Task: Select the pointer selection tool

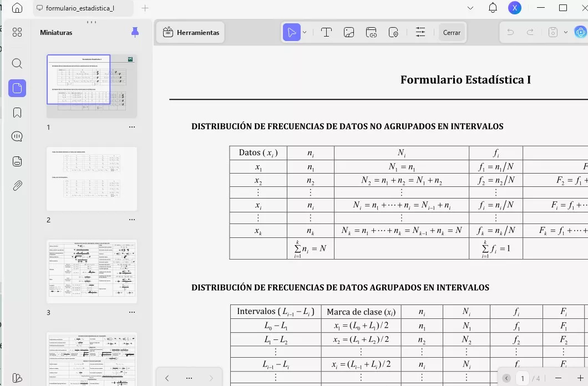Action: (291, 32)
